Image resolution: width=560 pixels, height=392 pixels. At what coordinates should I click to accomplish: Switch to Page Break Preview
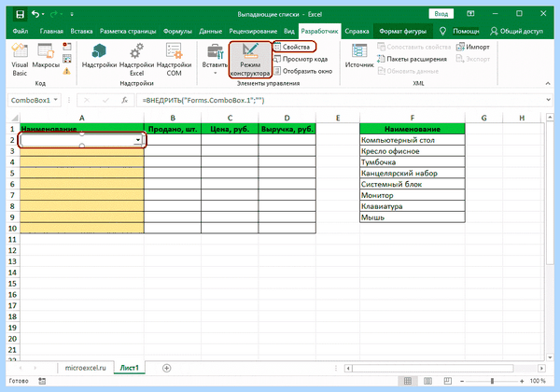(447, 381)
